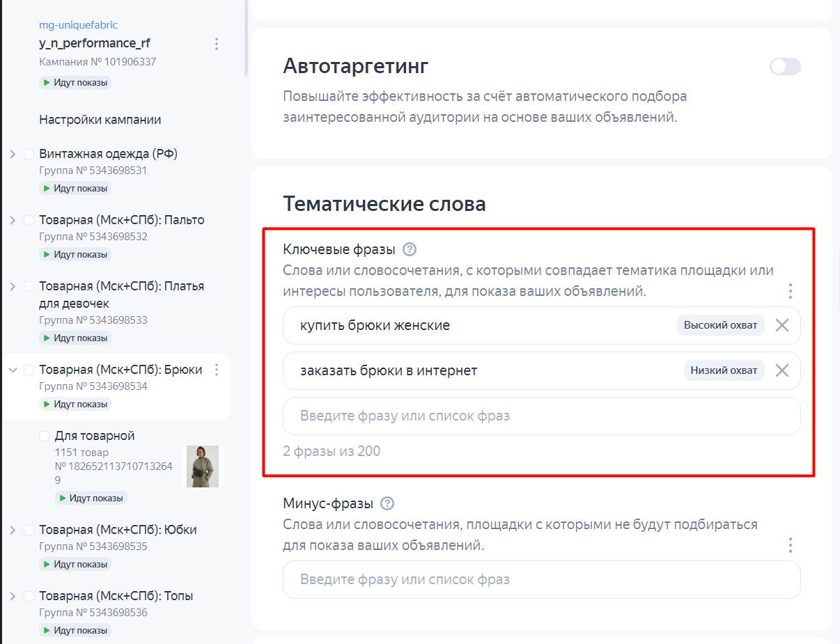
Task: Expand the Товарная (Мск+СПб): Юбки group
Action: [x=13, y=530]
